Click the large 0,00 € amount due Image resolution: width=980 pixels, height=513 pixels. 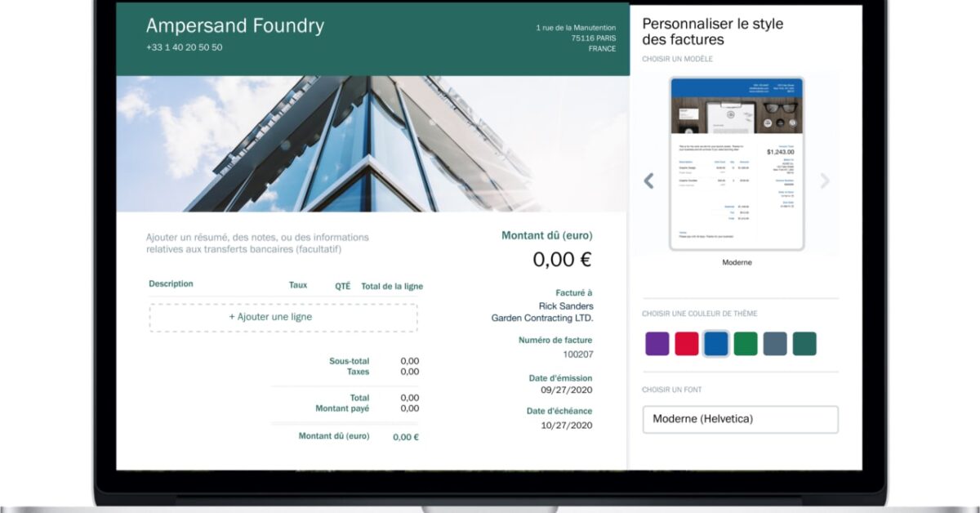coord(562,260)
